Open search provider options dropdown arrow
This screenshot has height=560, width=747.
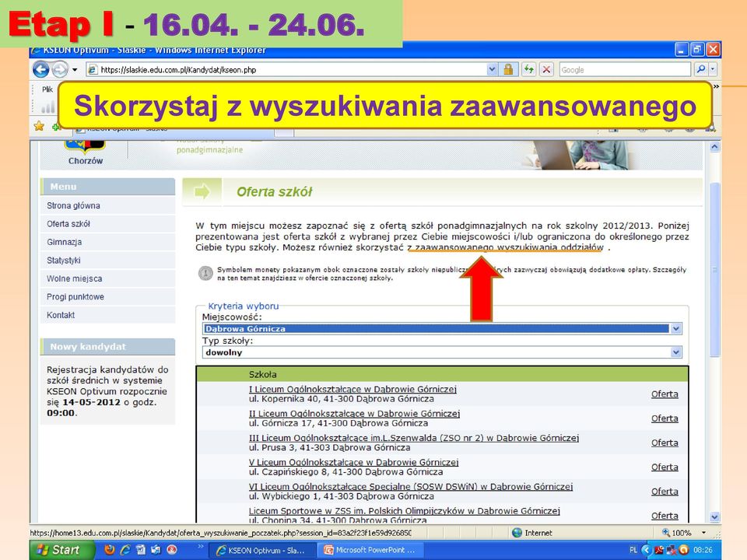tap(713, 69)
